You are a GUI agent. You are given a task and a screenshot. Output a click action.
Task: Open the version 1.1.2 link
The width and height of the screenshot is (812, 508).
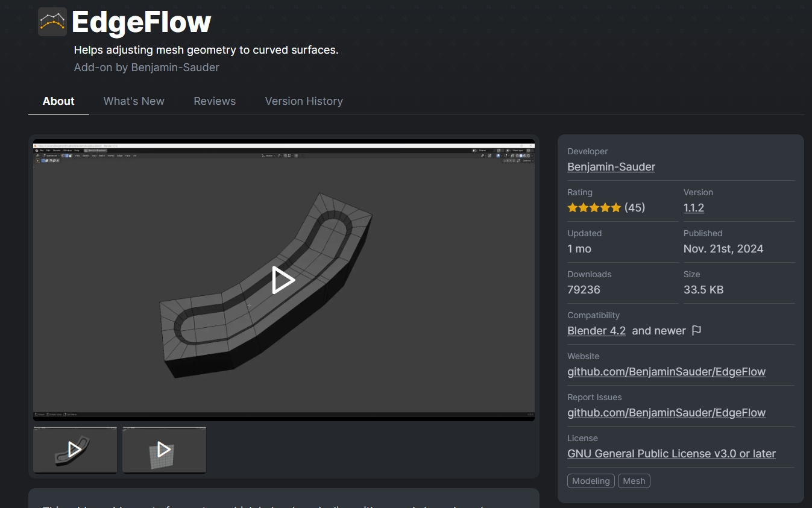pyautogui.click(x=694, y=208)
